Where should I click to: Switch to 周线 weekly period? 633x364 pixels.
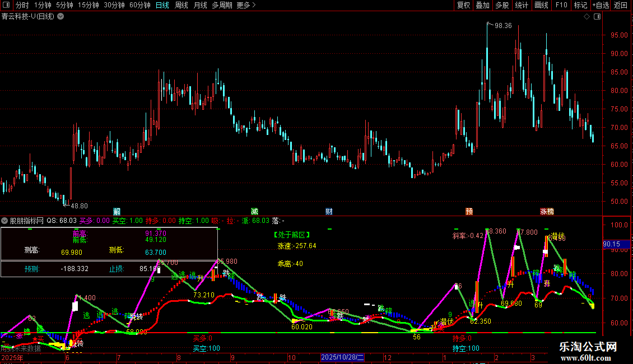tap(181, 5)
